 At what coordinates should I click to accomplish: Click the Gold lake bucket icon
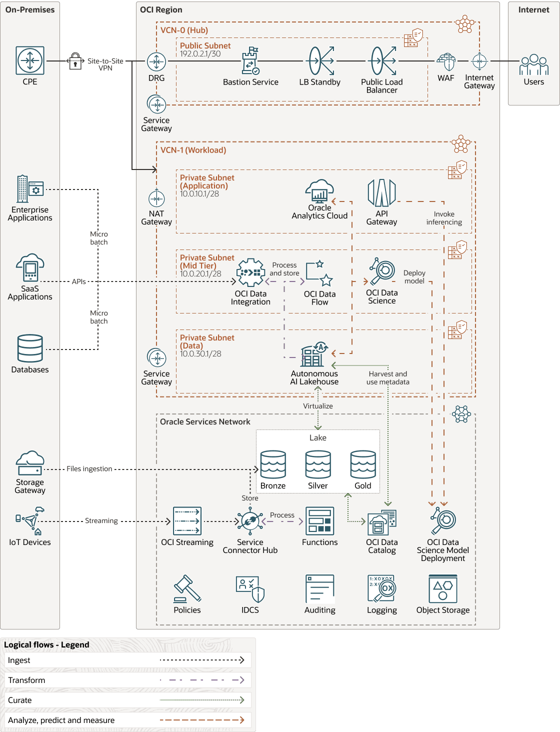363,464
